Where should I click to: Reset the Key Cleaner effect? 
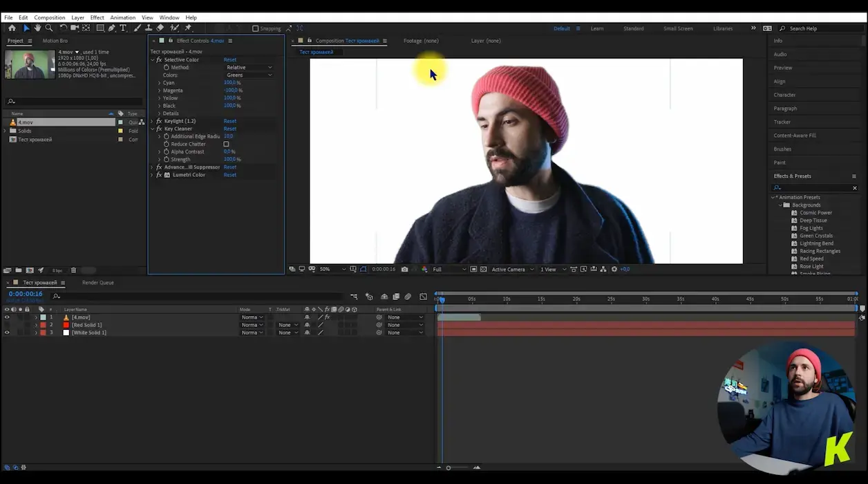pos(230,129)
